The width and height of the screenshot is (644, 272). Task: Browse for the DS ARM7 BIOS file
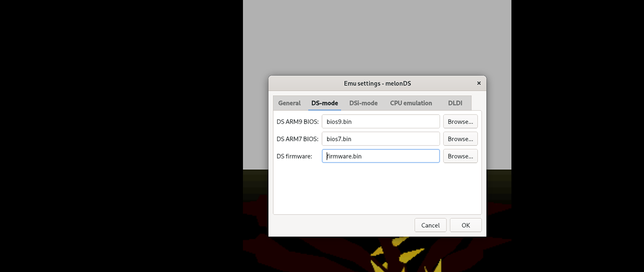point(460,139)
